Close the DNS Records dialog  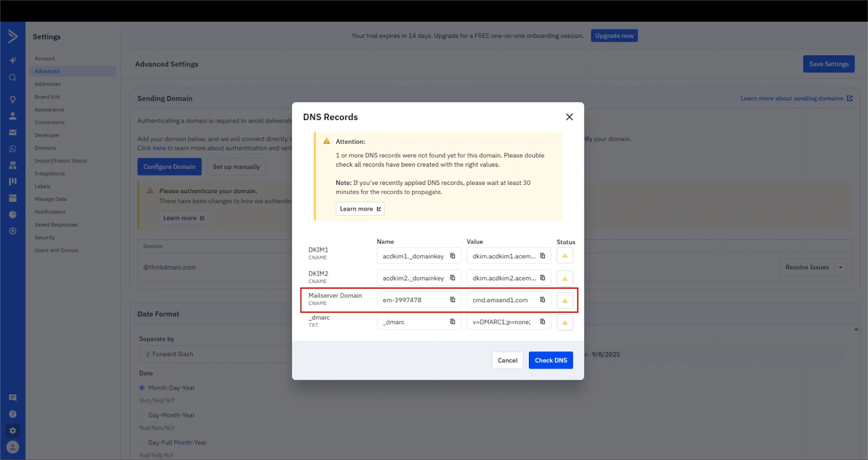coord(569,117)
